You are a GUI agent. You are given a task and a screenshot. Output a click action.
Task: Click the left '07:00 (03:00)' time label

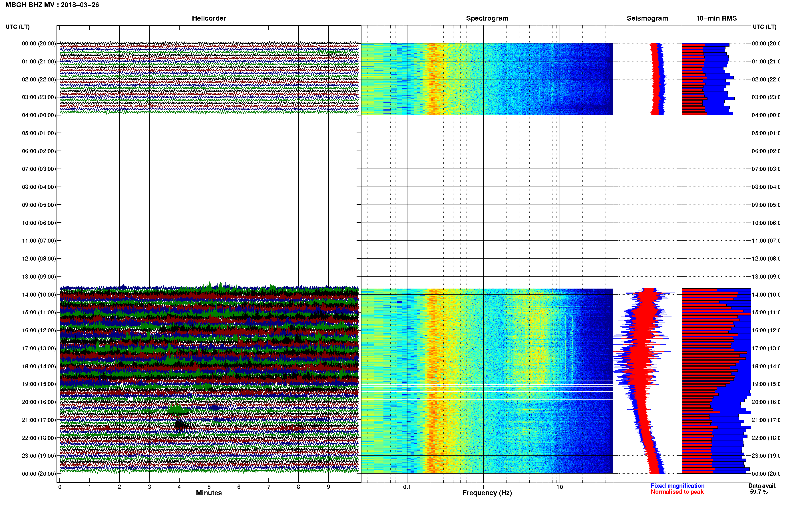coord(39,169)
